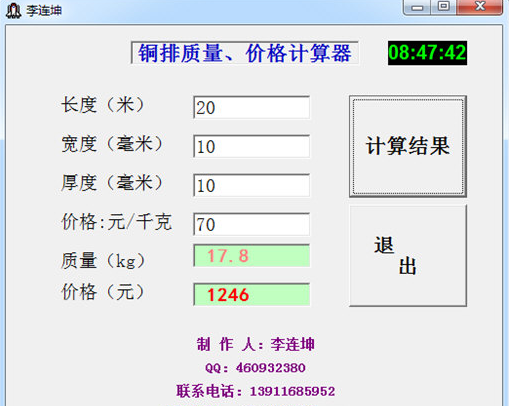Focus the 价格:元/千克 input field
This screenshot has height=406, width=509.
252,224
